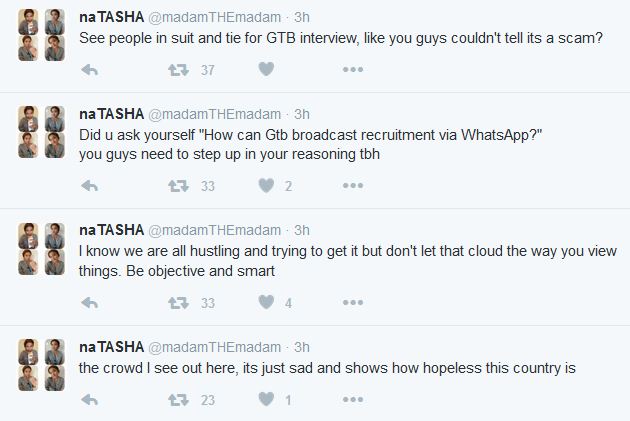Like the WhatsApp recruitment tweet

(x=266, y=186)
